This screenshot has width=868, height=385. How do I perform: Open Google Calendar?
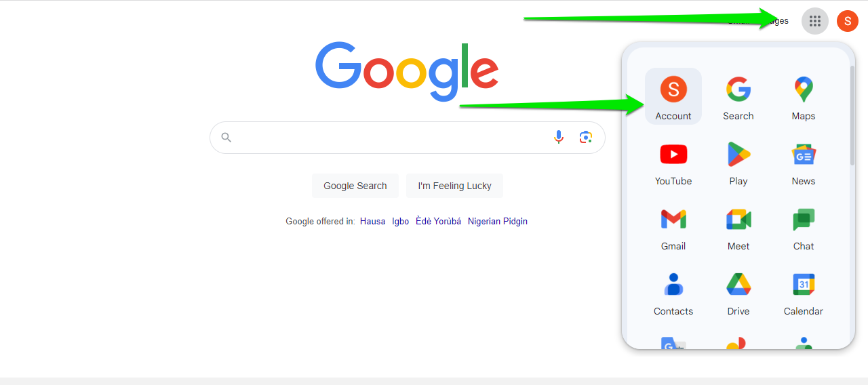pyautogui.click(x=804, y=291)
